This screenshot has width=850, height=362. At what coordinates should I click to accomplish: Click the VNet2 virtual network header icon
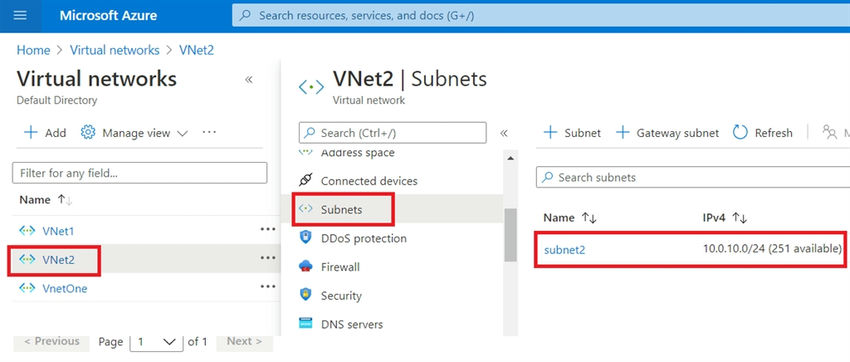[312, 87]
